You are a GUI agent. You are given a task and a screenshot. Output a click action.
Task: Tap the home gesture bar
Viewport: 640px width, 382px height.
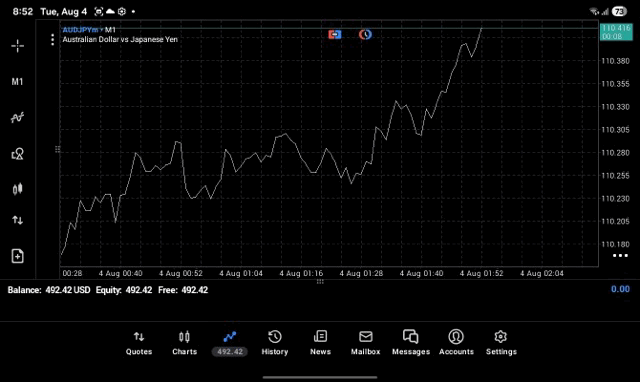coord(320,377)
